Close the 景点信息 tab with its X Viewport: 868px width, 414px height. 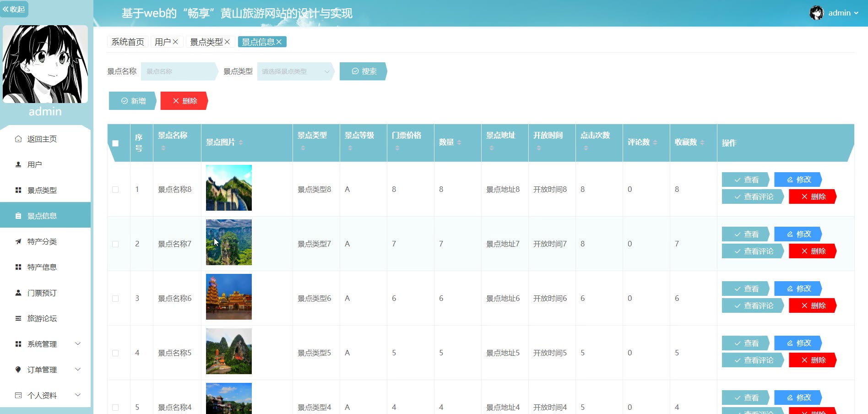tap(279, 42)
